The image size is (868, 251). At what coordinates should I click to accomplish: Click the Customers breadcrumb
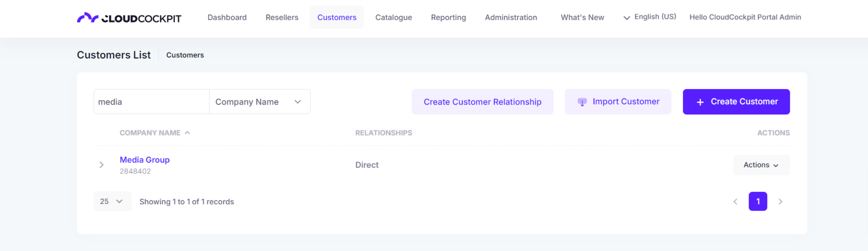pyautogui.click(x=185, y=55)
